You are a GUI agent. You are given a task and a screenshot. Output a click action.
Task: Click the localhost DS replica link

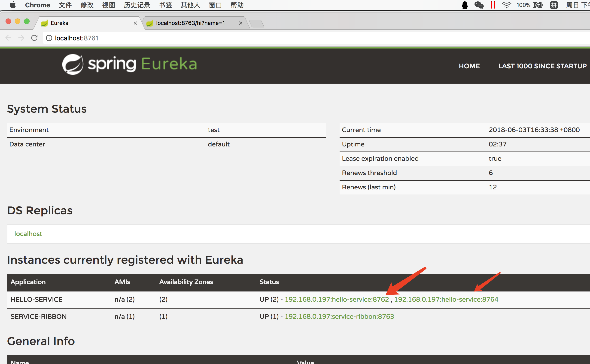pyautogui.click(x=28, y=234)
